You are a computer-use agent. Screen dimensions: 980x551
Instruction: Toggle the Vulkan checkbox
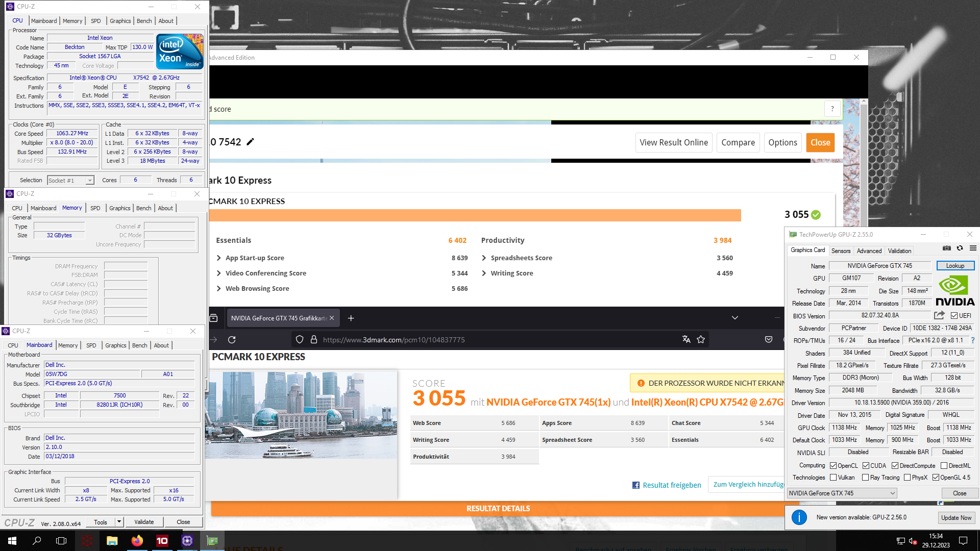[833, 478]
